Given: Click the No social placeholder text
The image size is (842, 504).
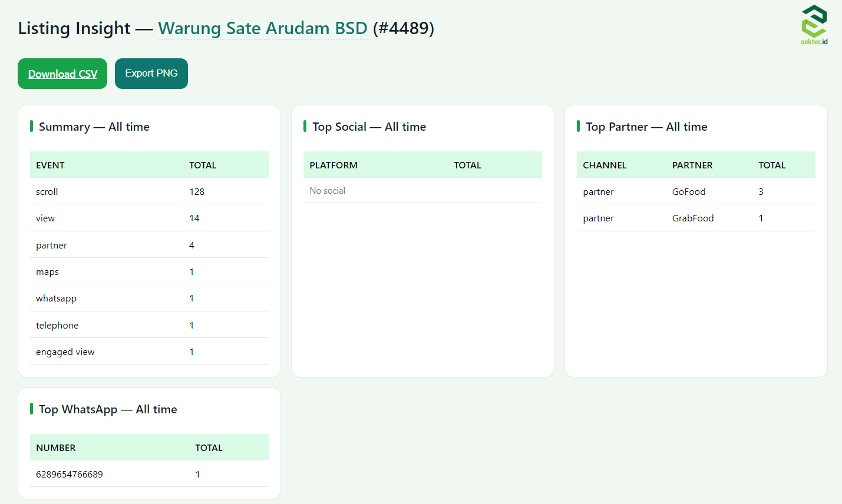Looking at the screenshot, I should 327,190.
